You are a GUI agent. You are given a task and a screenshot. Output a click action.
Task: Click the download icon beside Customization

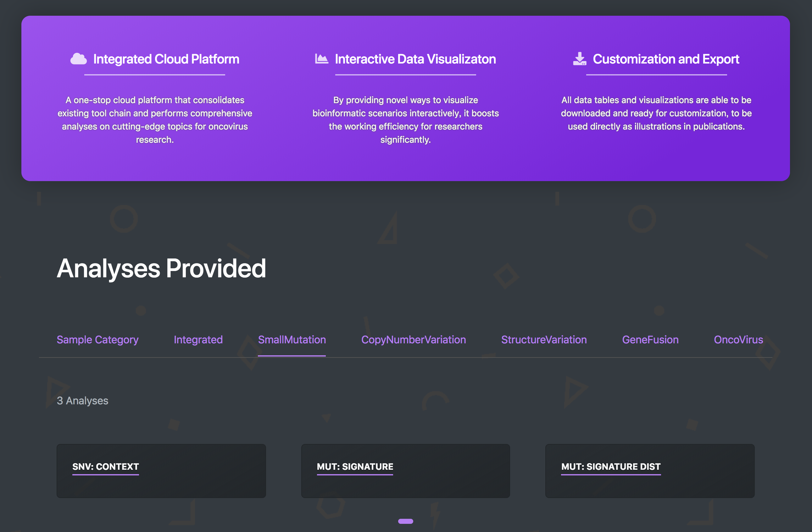(579, 59)
